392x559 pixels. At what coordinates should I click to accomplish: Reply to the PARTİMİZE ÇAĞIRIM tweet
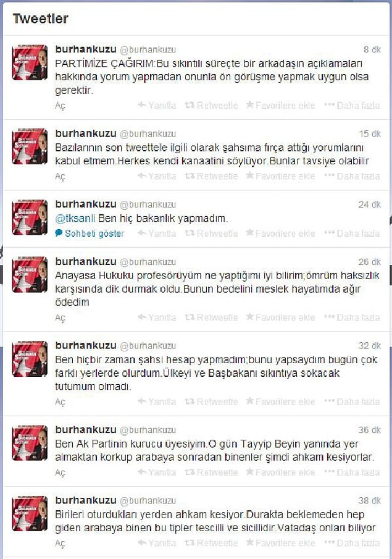157,105
